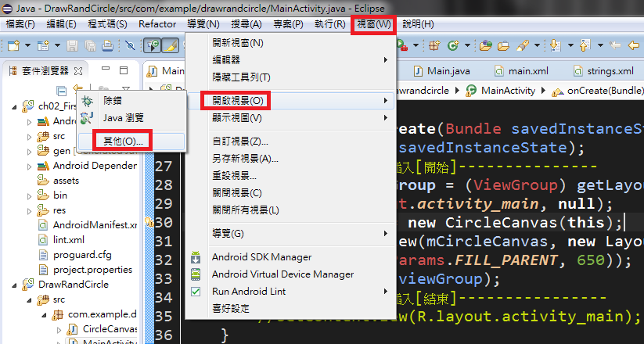
Task: Open the New wizard dropdown arrow
Action: click(x=27, y=45)
